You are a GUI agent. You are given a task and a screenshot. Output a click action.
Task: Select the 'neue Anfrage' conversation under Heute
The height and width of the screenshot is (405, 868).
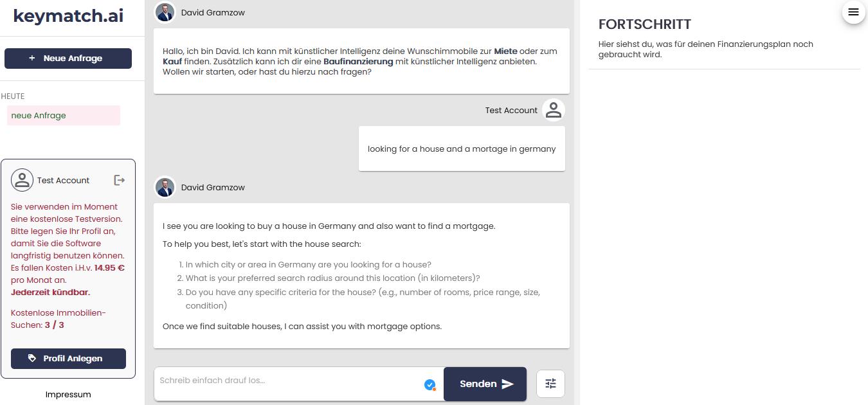pos(63,116)
